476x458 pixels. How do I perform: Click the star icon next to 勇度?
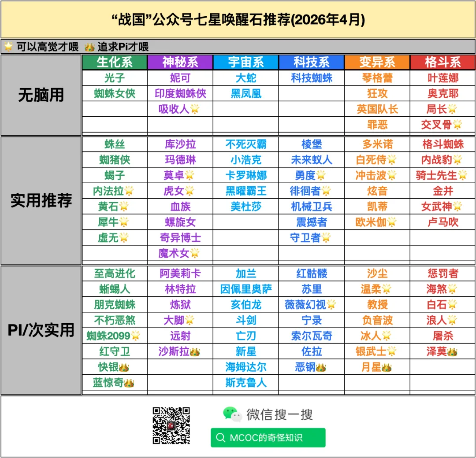click(321, 175)
